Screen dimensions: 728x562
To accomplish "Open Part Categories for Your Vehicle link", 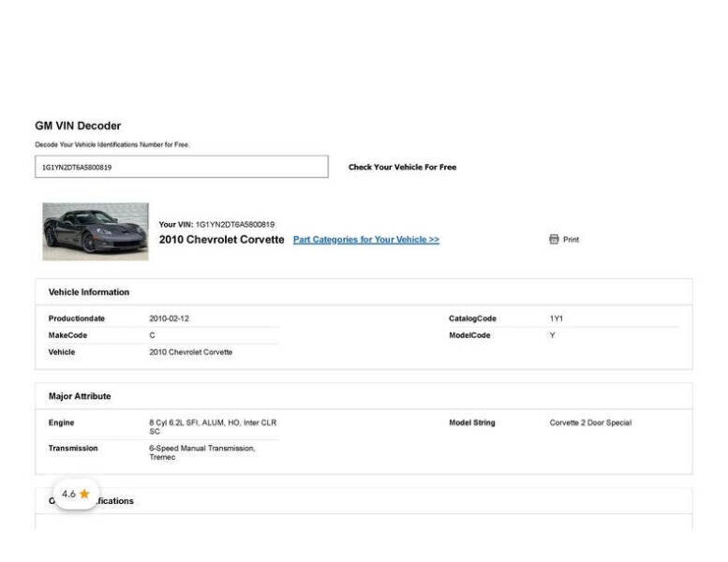I will point(365,240).
